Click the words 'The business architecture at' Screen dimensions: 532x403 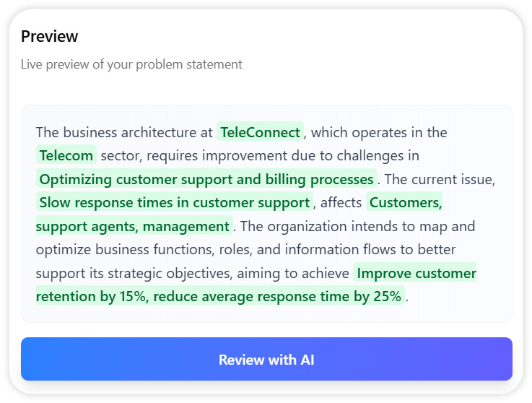coord(124,132)
